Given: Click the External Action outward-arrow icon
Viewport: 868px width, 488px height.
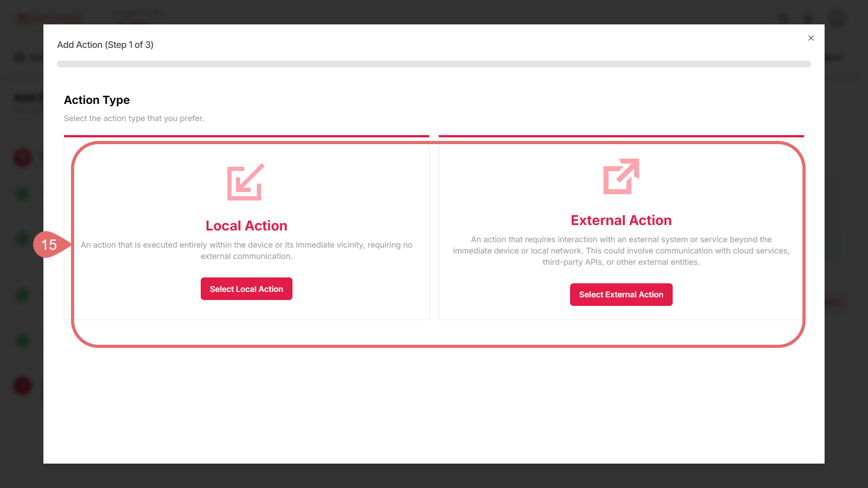Looking at the screenshot, I should 621,176.
